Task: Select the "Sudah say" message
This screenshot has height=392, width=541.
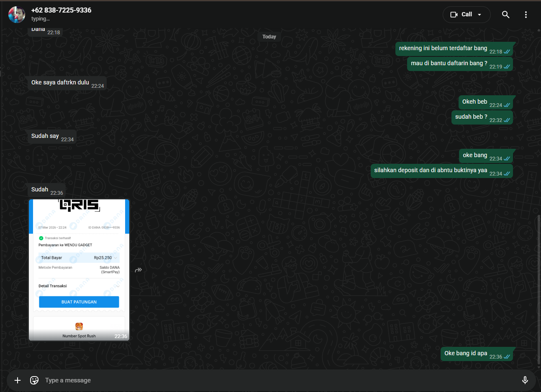Action: click(51, 137)
